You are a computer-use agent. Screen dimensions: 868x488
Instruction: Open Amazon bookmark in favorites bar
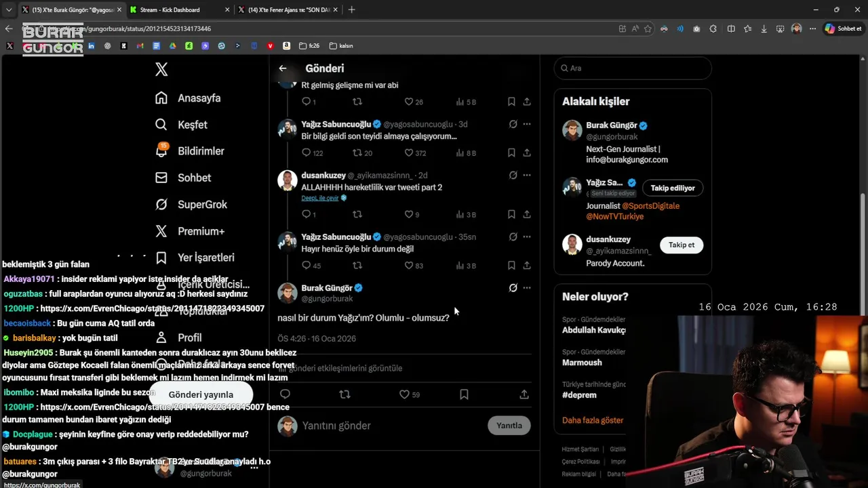point(286,46)
